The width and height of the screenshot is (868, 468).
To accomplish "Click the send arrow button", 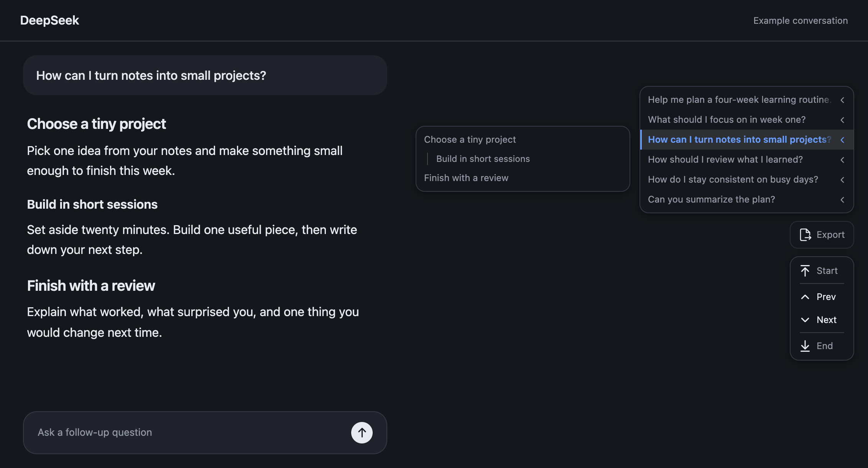I will tap(362, 433).
